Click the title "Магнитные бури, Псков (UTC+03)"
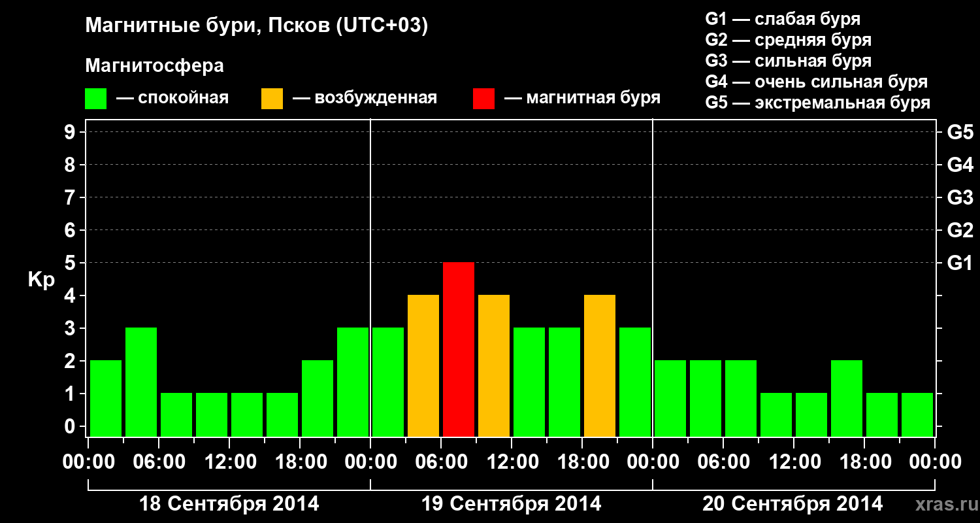This screenshot has width=980, height=523. (257, 27)
